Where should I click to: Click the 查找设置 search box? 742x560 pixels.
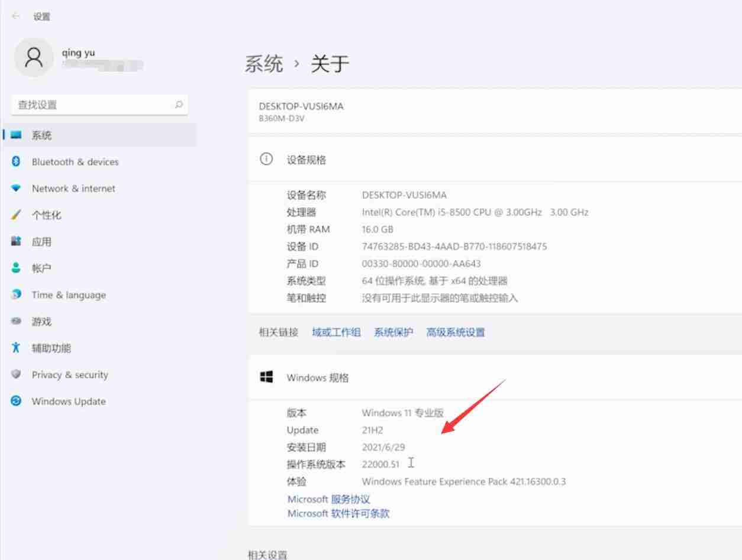pos(99,104)
